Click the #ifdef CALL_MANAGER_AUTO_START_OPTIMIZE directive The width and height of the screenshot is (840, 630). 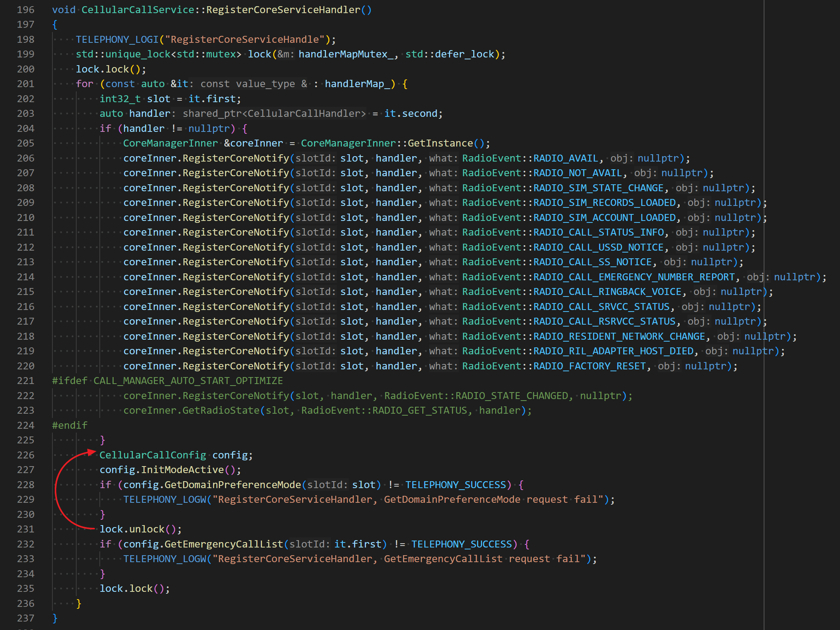(167, 381)
